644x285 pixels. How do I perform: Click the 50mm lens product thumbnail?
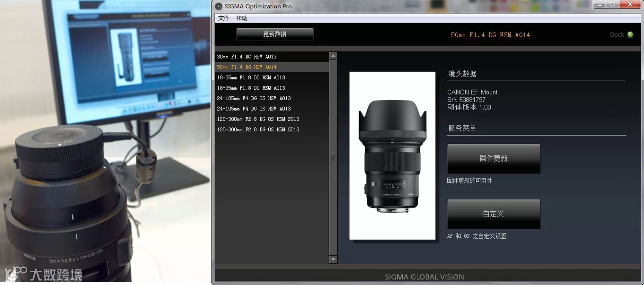click(392, 156)
